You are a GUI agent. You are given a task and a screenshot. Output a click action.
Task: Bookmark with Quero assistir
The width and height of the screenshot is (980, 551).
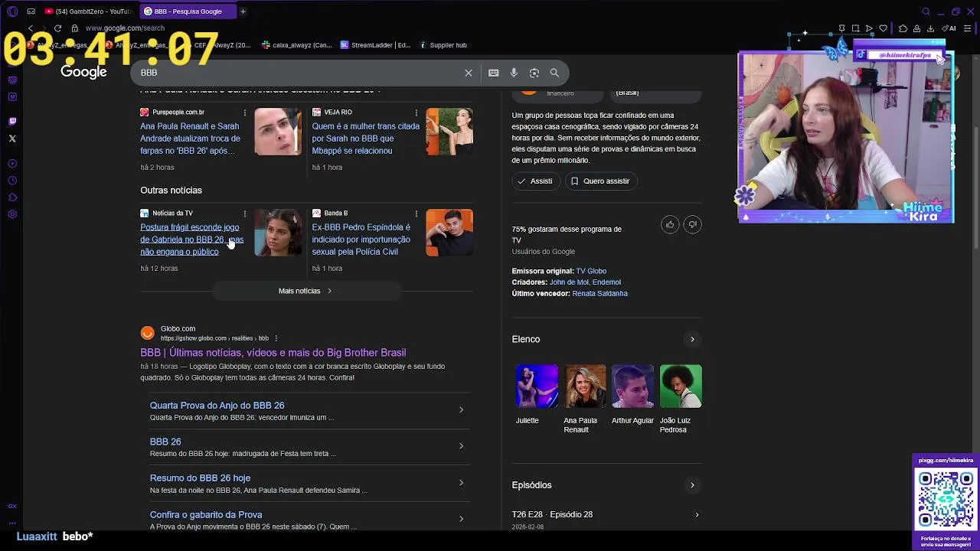pyautogui.click(x=600, y=181)
